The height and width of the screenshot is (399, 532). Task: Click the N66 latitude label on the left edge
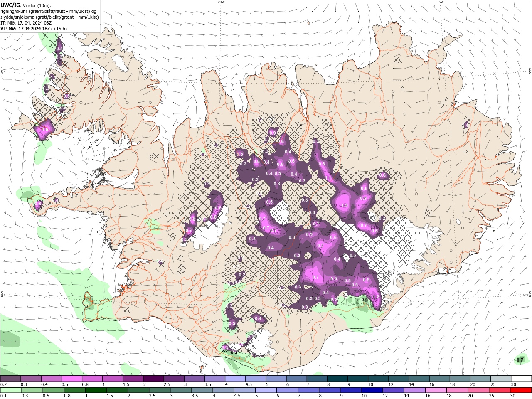tap(2, 71)
